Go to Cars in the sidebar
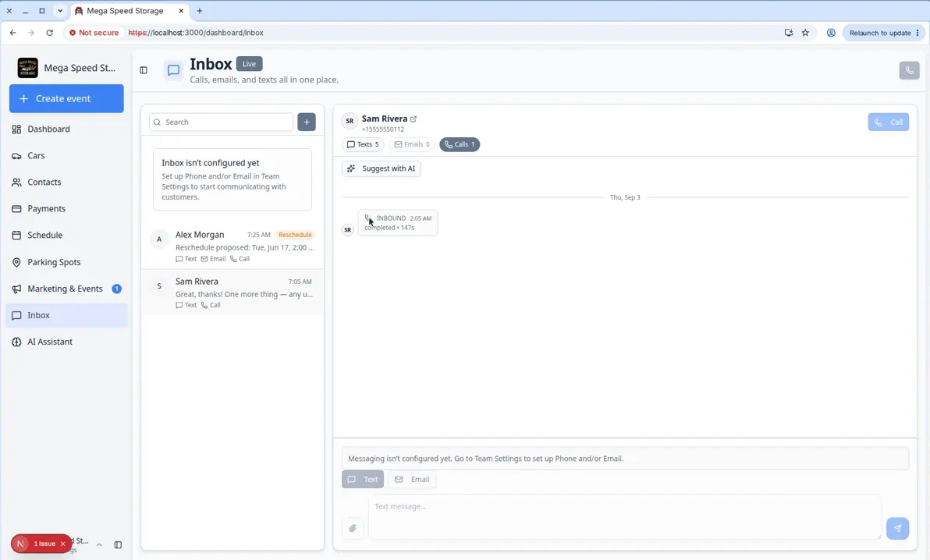Viewport: 930px width, 560px height. 66,155
